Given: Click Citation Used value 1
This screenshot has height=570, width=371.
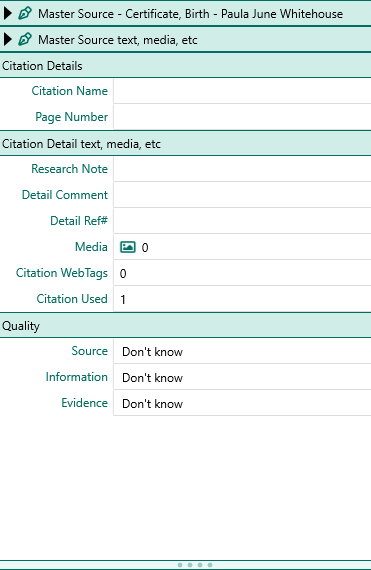Looking at the screenshot, I should (123, 300).
